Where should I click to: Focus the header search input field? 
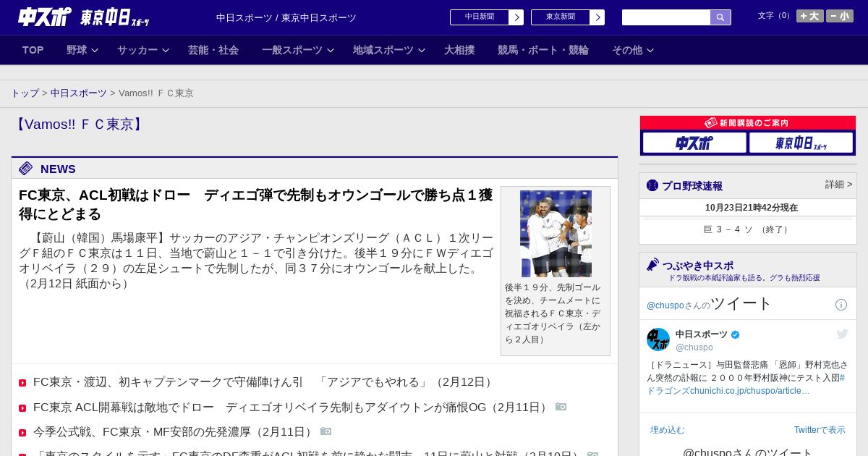point(666,17)
